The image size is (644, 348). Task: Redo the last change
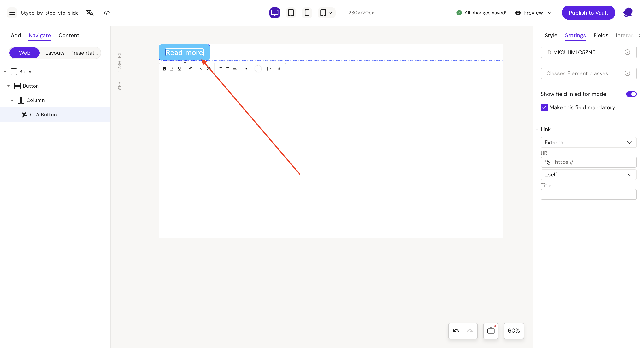470,331
